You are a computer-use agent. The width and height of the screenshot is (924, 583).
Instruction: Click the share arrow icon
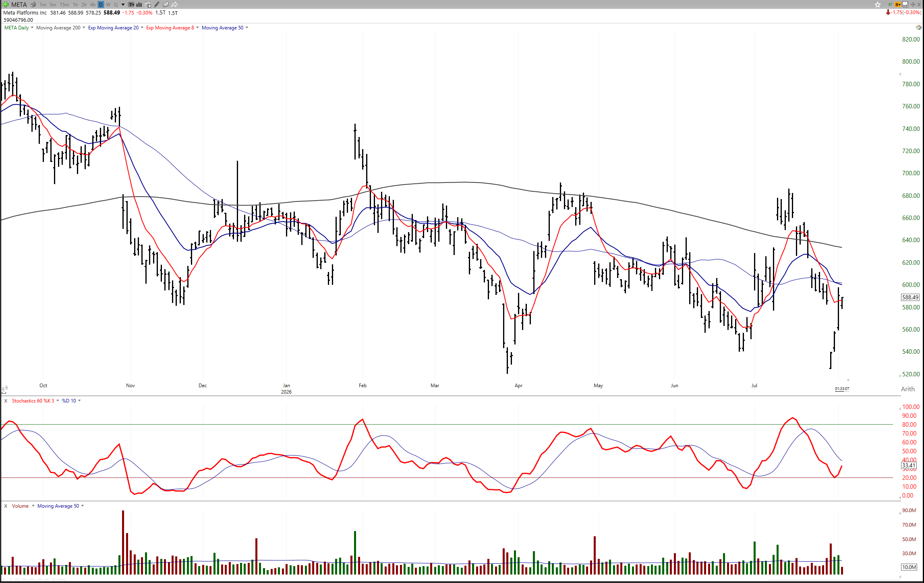pos(174,4)
